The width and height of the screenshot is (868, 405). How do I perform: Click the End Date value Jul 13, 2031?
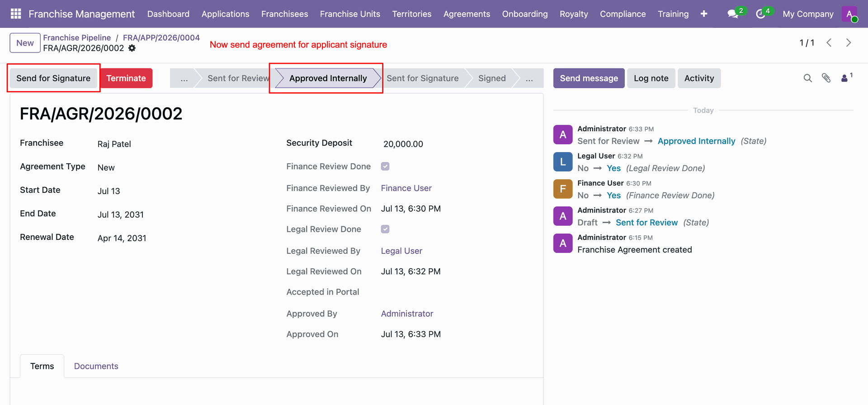tap(121, 214)
